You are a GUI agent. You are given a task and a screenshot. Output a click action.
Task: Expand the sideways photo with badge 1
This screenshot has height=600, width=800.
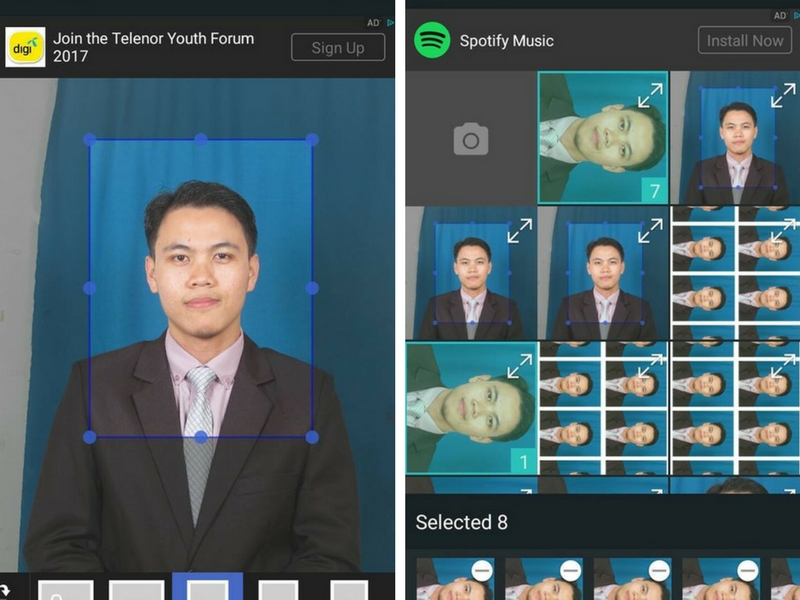coord(519,366)
